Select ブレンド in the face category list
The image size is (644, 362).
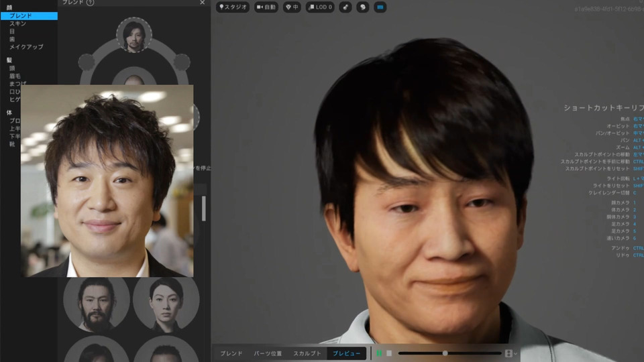coord(29,15)
